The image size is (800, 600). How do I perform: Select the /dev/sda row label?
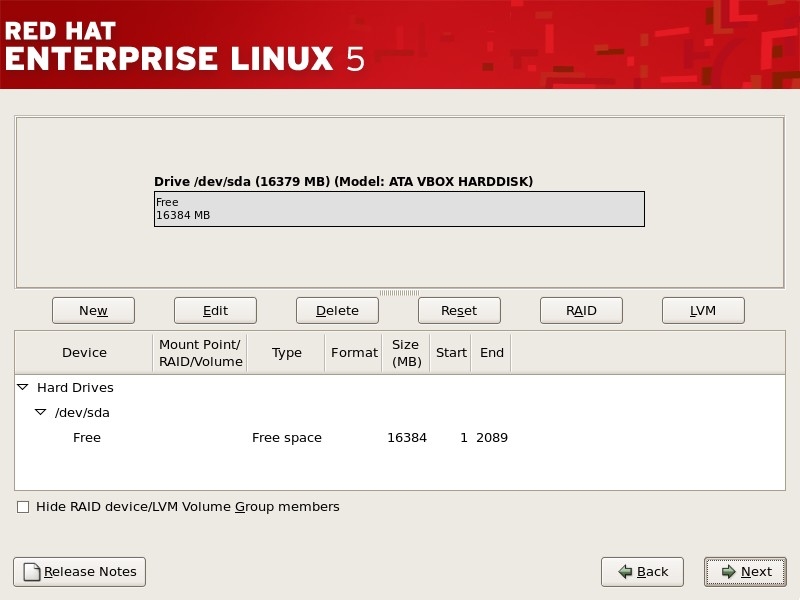pos(82,412)
